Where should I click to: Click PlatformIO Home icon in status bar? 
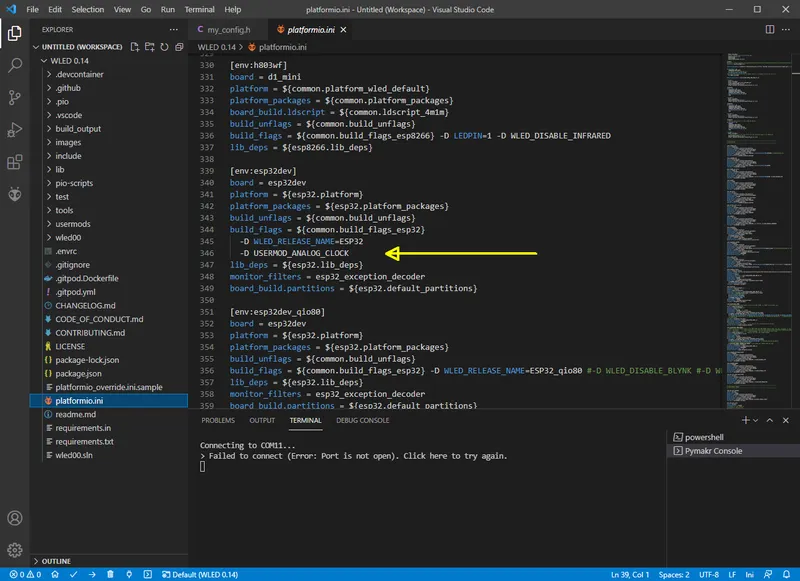[55, 574]
